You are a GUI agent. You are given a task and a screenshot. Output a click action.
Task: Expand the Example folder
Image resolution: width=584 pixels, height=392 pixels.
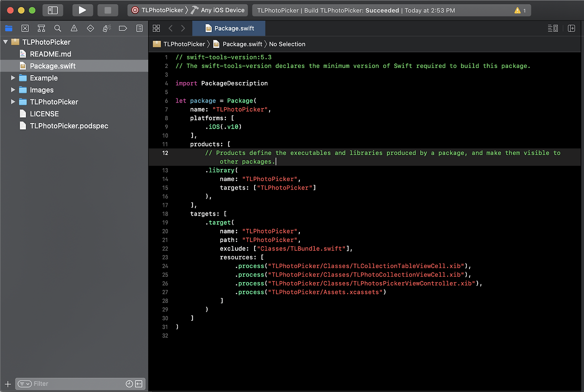(13, 78)
